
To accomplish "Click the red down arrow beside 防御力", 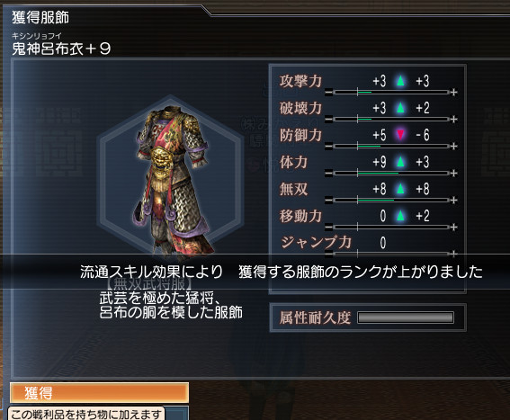I will pyautogui.click(x=401, y=135).
